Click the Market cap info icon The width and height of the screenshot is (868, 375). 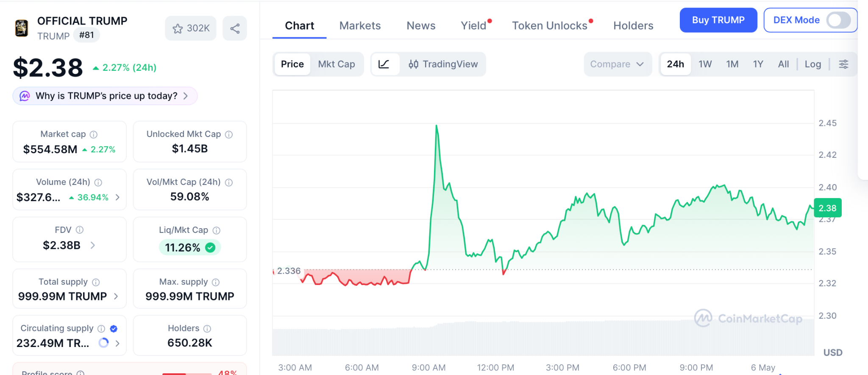point(94,134)
